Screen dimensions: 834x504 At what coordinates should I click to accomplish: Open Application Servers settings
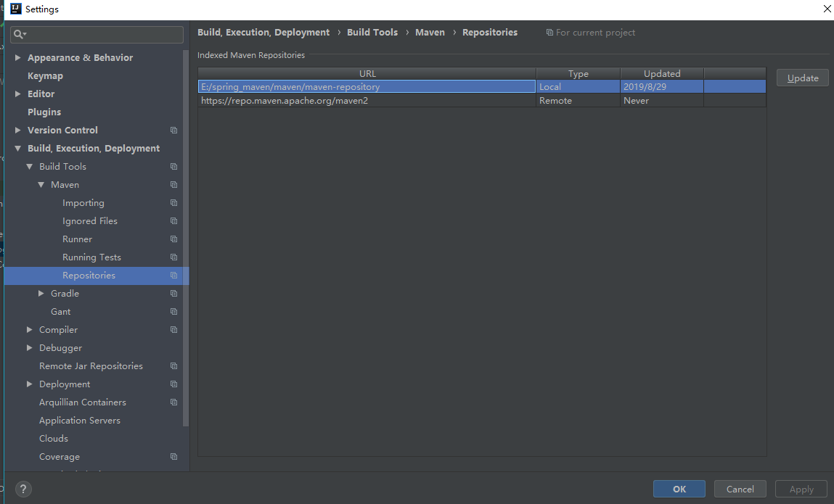click(80, 420)
